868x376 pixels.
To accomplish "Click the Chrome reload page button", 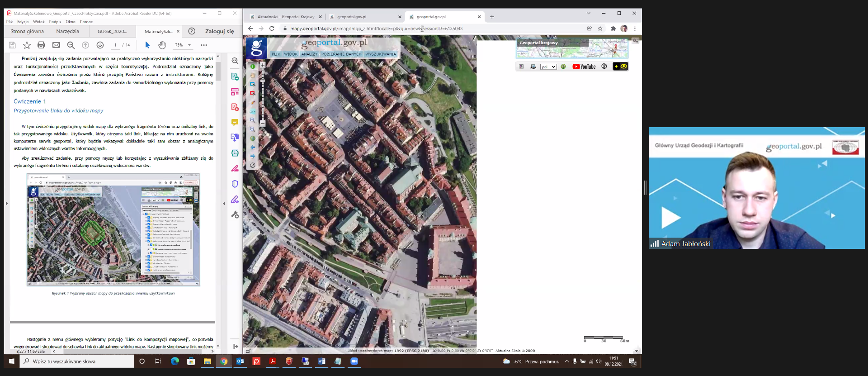I will coord(272,29).
